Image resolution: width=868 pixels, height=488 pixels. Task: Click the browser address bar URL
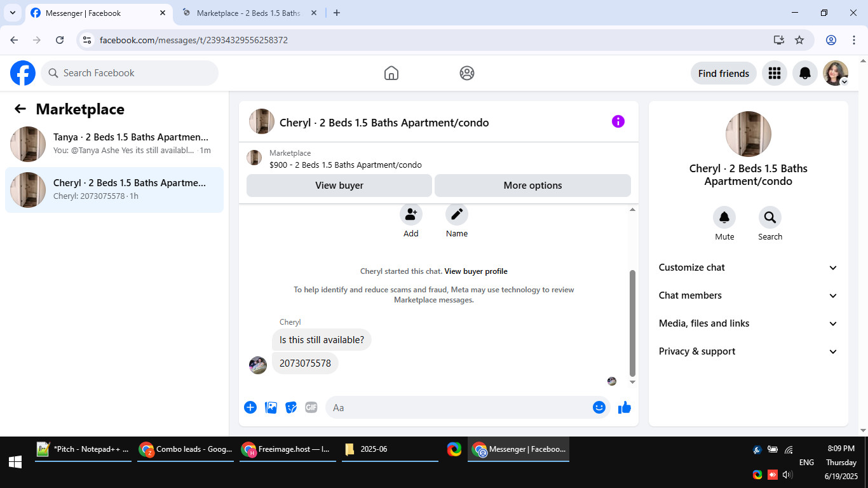click(194, 40)
